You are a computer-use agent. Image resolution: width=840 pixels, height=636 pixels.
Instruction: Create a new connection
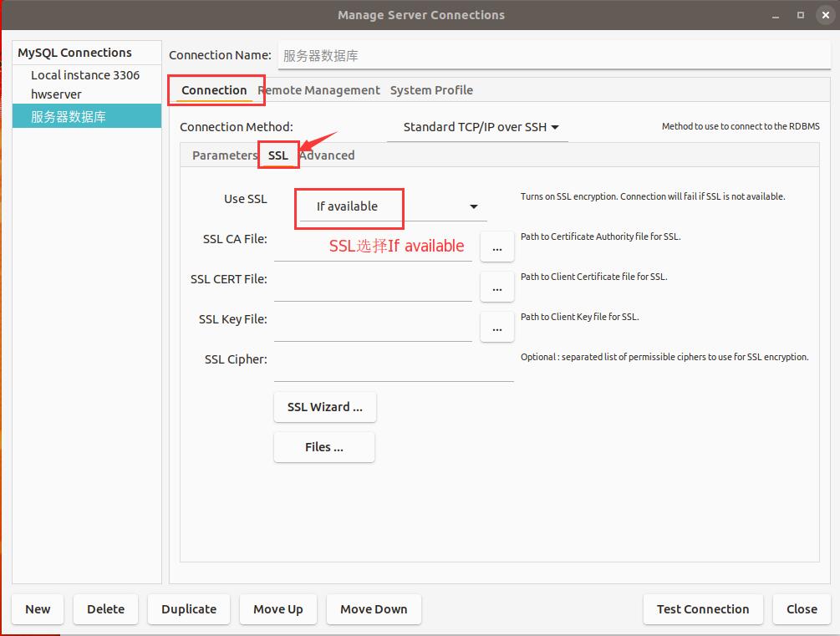[x=37, y=609]
